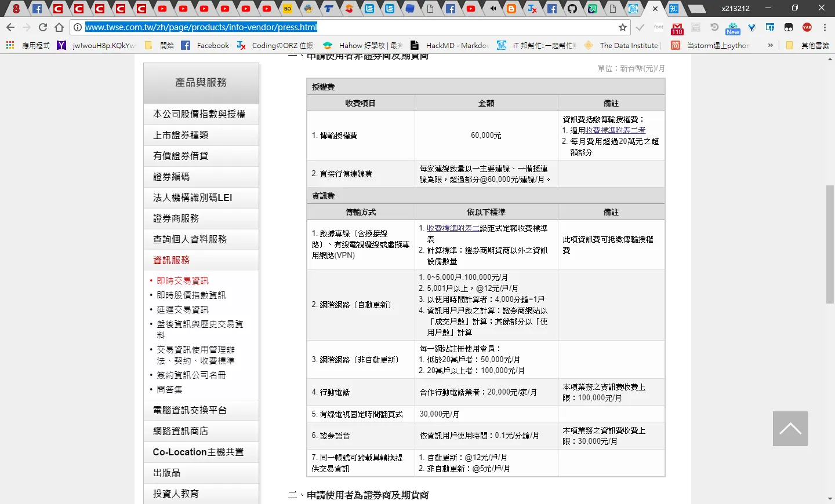This screenshot has width=835, height=504.
Task: Reload the page
Action: 43,27
